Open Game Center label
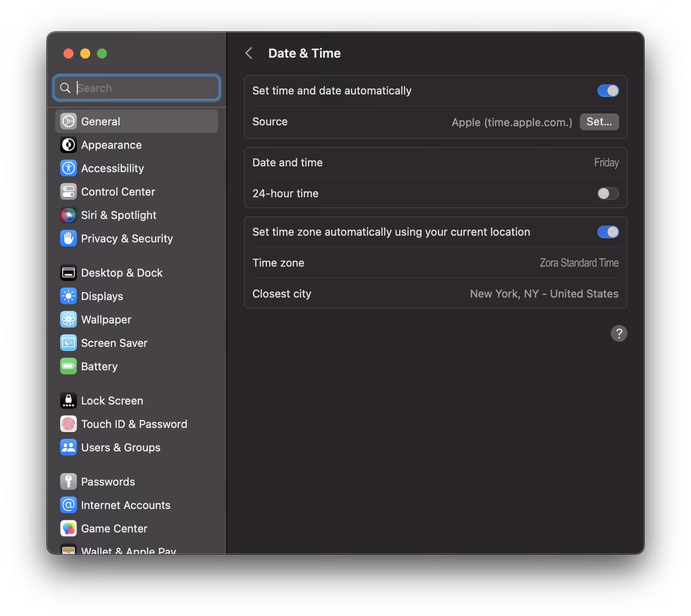 click(114, 529)
